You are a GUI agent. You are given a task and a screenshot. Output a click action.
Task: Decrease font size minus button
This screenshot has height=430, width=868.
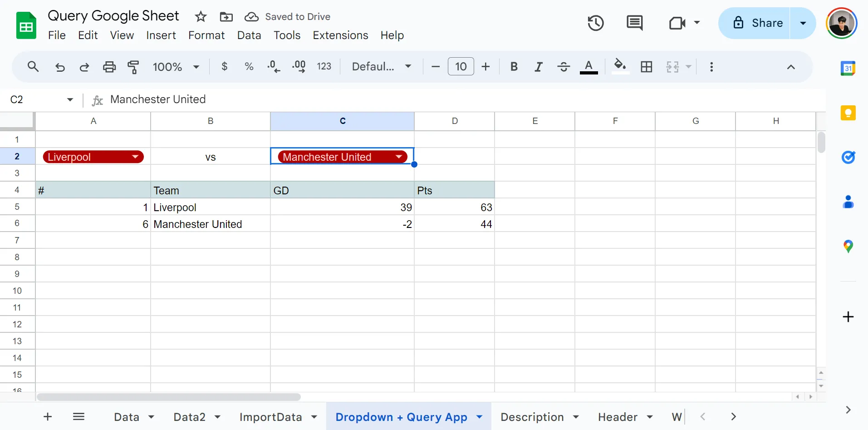(x=436, y=67)
